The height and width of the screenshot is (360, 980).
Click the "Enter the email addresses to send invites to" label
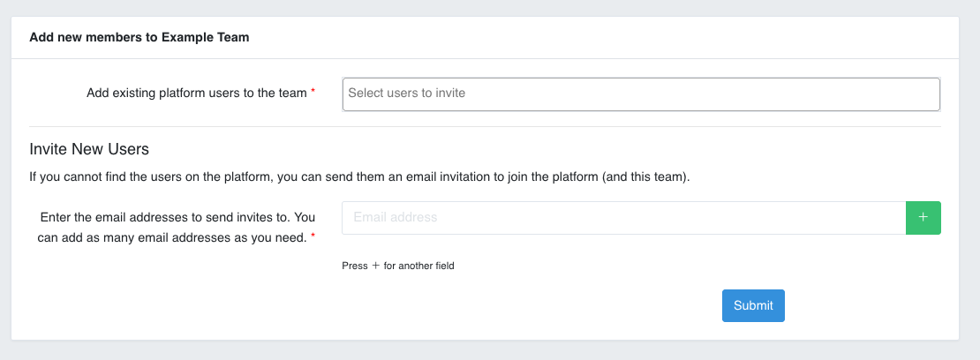click(x=177, y=217)
